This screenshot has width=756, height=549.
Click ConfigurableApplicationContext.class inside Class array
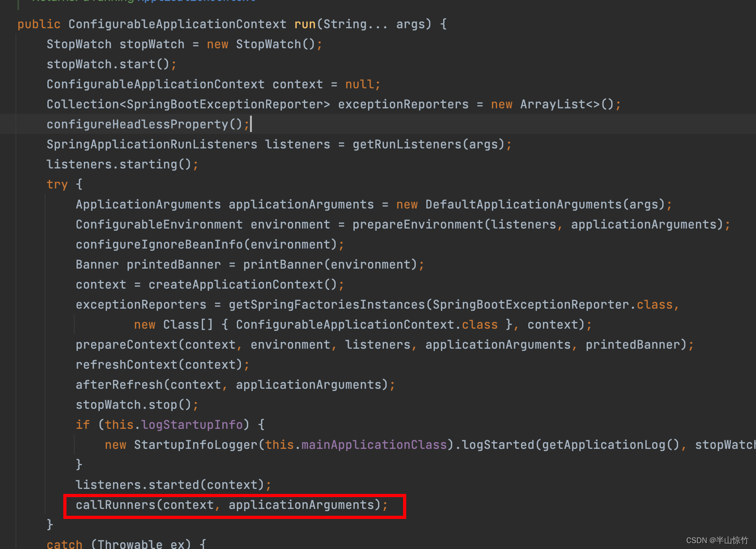tap(367, 325)
